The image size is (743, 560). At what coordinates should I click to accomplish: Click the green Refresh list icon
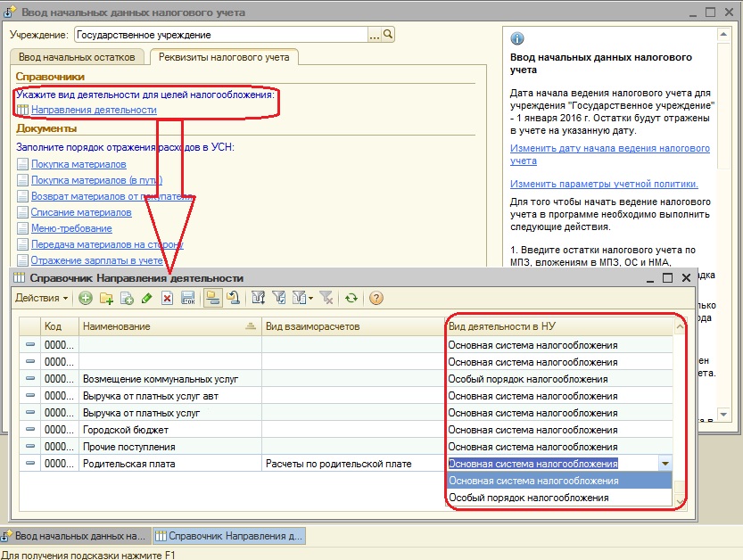pyautogui.click(x=351, y=299)
